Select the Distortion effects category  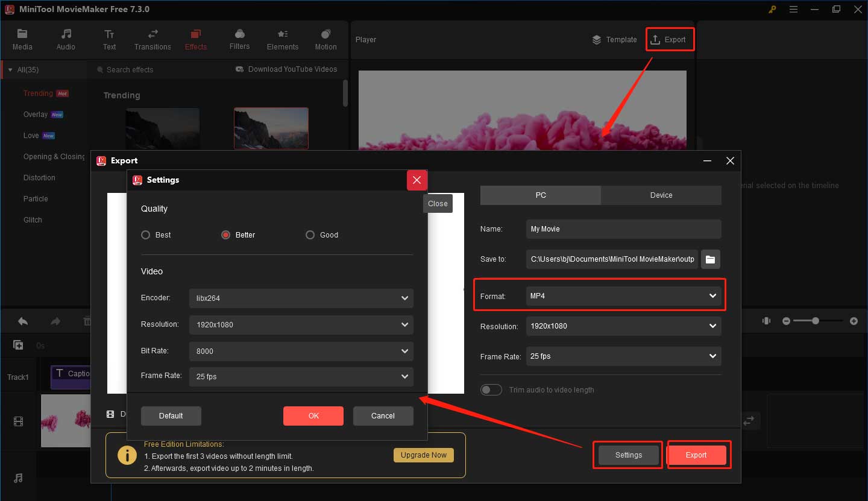point(39,178)
